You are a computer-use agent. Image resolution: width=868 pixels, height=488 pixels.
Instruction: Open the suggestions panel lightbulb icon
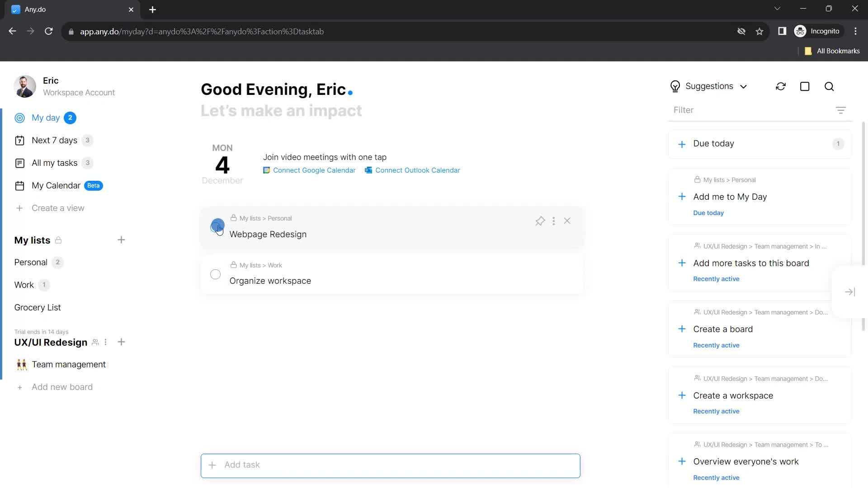click(x=675, y=86)
